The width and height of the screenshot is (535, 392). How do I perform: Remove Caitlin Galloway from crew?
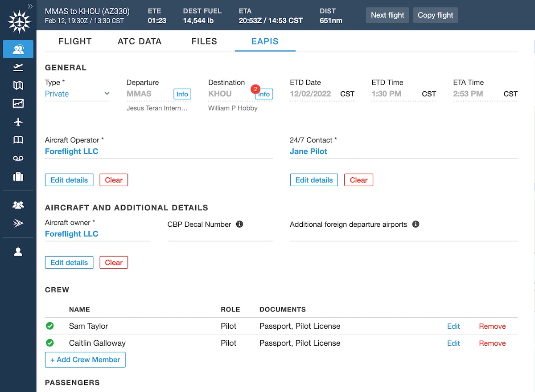tap(492, 343)
